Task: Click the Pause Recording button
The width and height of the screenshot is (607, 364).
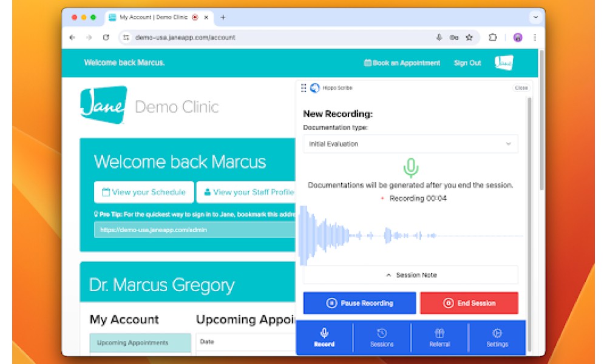Action: 359,303
